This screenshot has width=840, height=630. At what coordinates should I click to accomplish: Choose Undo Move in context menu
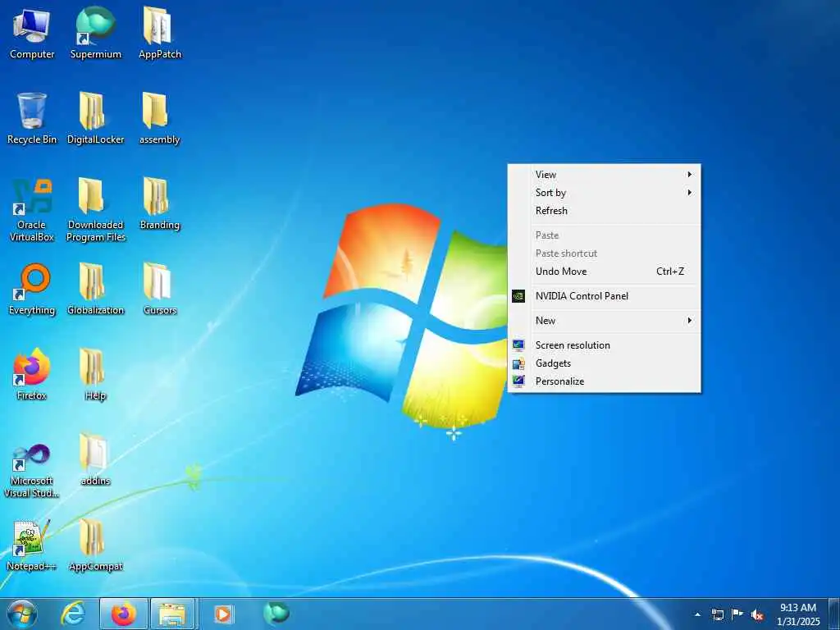[604, 272]
